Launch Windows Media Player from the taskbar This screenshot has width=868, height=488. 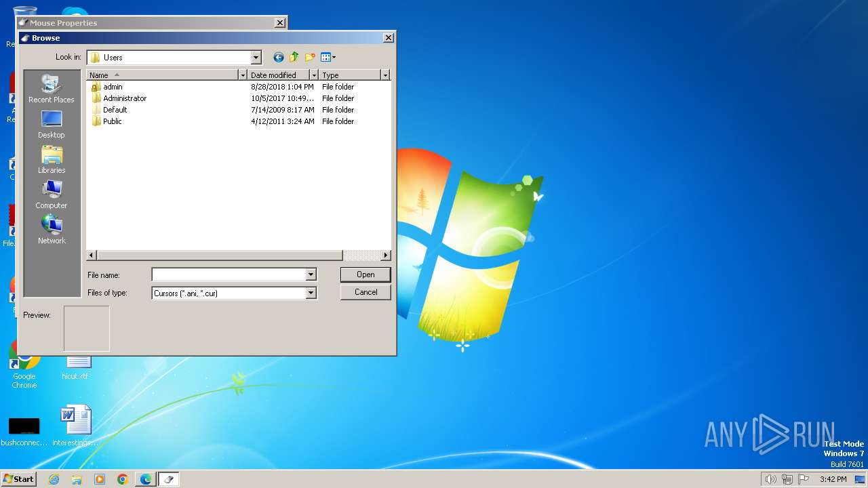pyautogui.click(x=100, y=479)
